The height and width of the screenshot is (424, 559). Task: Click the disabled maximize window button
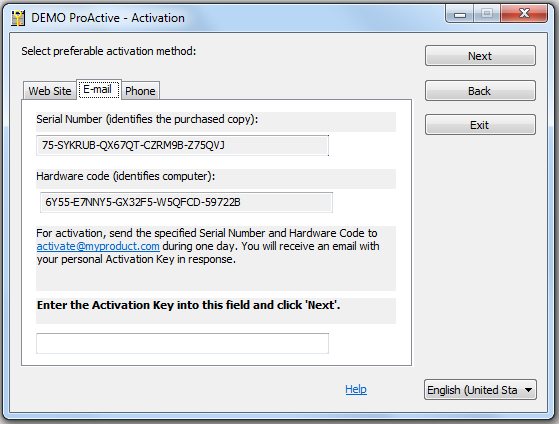point(487,14)
